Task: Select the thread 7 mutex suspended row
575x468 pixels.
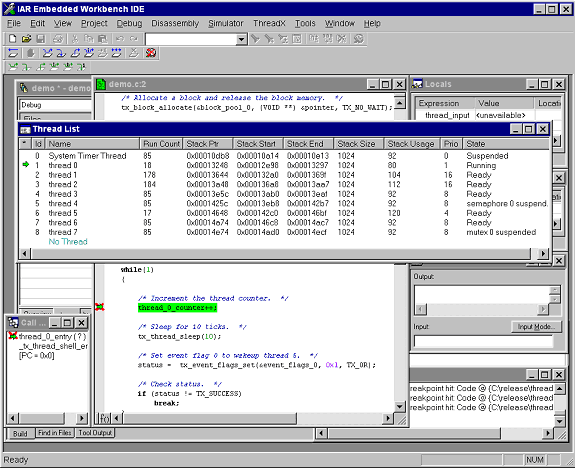Action: pyautogui.click(x=284, y=232)
